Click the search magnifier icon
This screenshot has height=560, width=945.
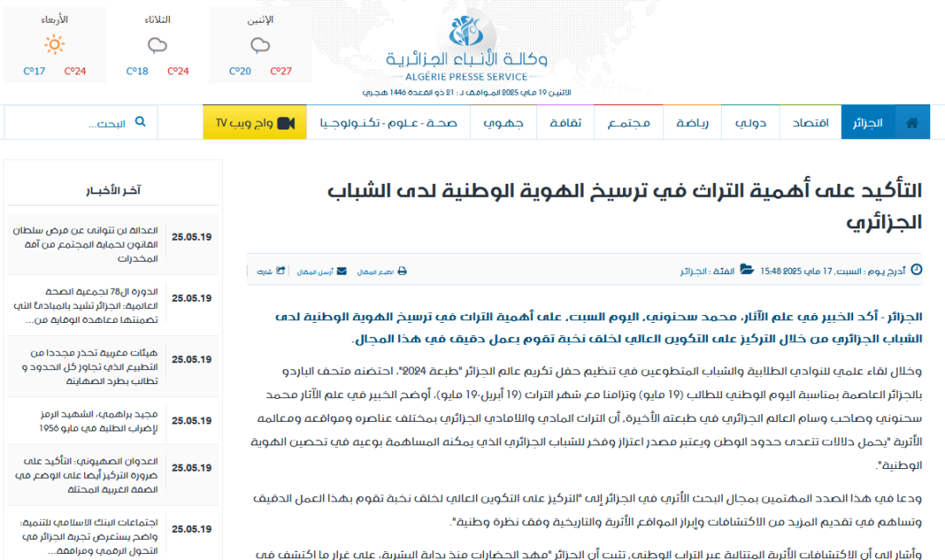click(x=140, y=122)
